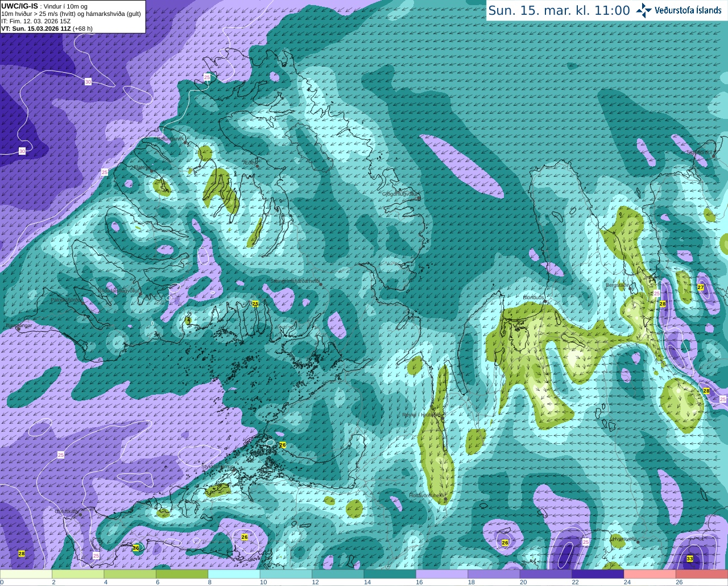Click the Veðurstofa Íslands name text

[x=688, y=10]
